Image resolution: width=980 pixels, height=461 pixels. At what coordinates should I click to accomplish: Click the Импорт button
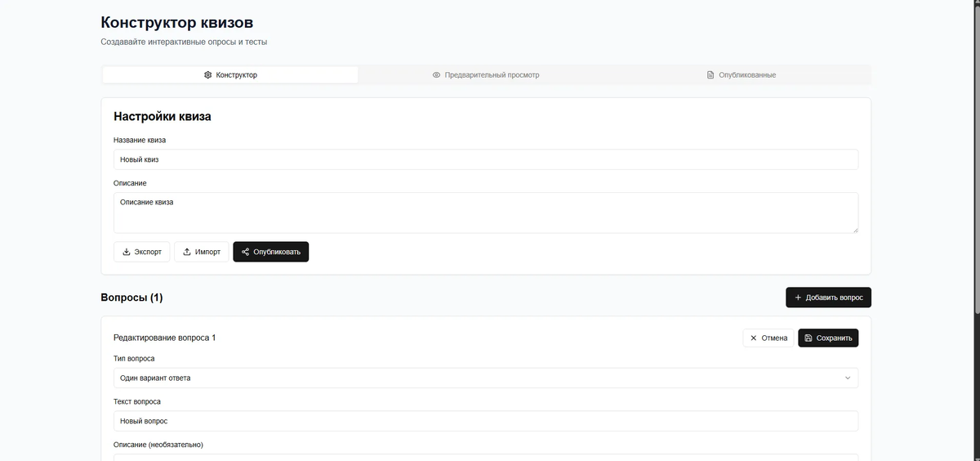coord(202,252)
